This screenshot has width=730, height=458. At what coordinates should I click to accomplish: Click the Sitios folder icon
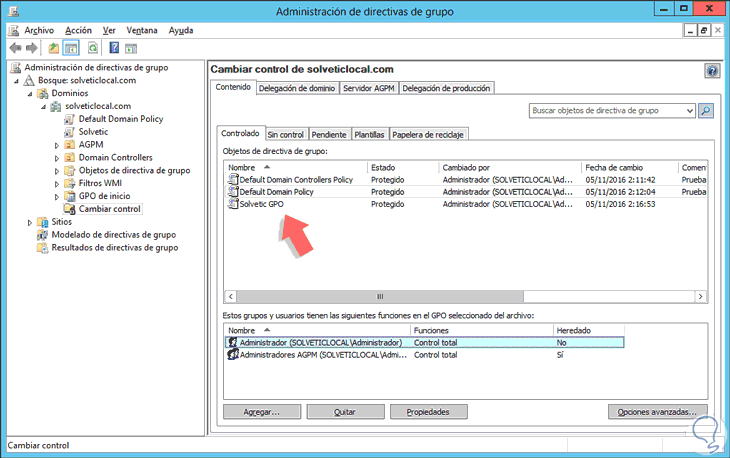pos(42,222)
